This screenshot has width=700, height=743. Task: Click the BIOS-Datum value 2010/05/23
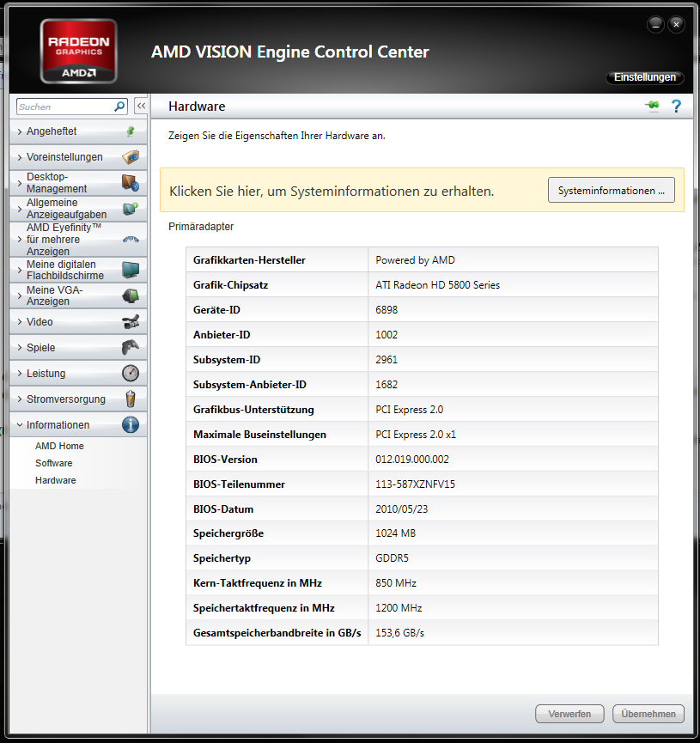(x=401, y=509)
